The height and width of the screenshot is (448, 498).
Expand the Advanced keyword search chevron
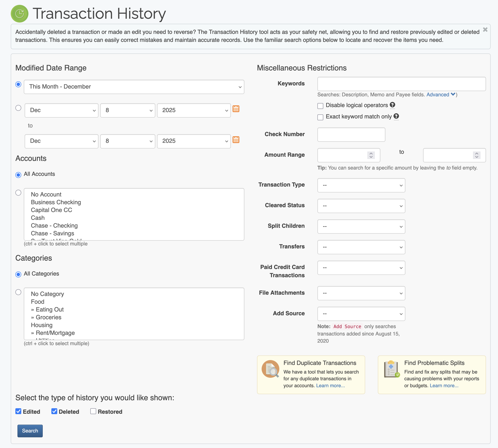(453, 94)
